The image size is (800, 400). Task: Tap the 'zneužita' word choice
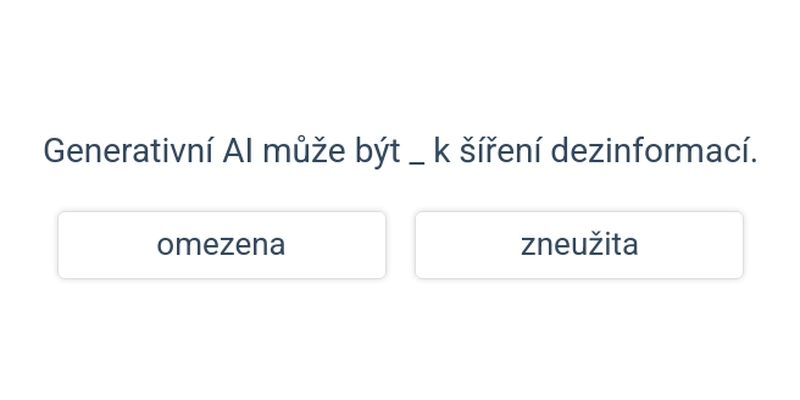coord(579,245)
